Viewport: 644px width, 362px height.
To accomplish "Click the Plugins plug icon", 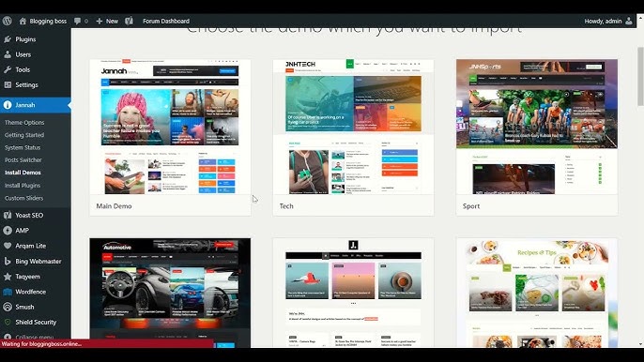I will (x=8, y=39).
